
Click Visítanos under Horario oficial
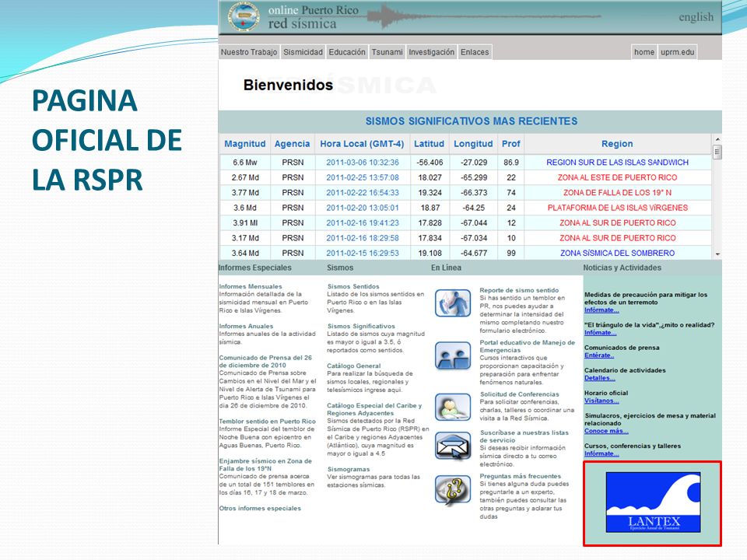601,401
